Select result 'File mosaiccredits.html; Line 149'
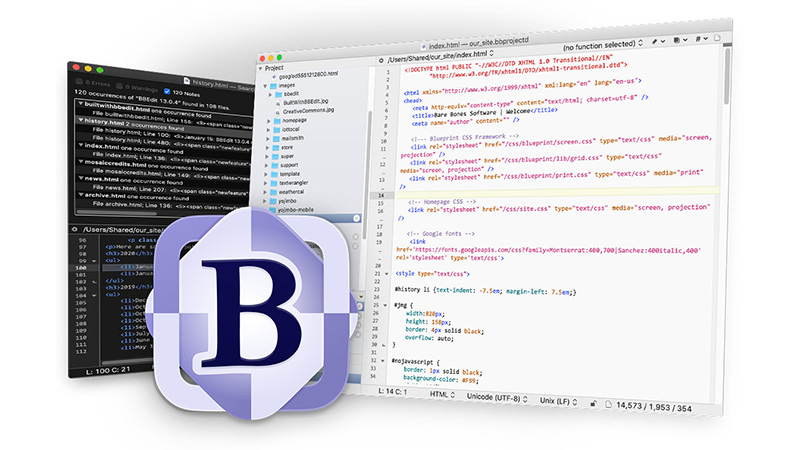The height and width of the screenshot is (450, 800). click(x=172, y=173)
